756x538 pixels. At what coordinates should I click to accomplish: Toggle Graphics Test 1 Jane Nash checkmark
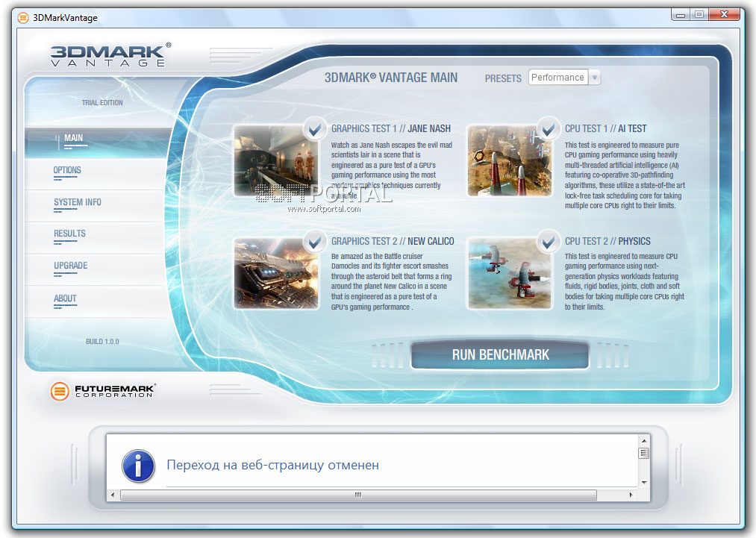[315, 129]
